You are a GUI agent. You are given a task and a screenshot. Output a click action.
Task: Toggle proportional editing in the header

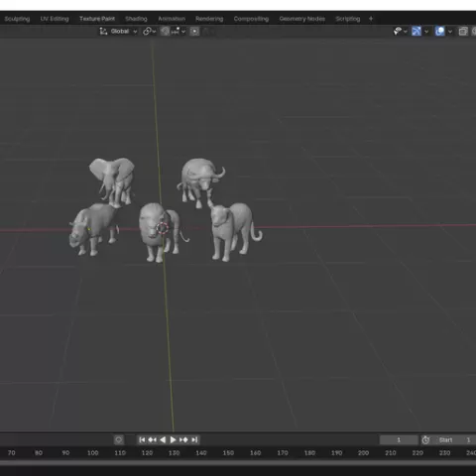[x=194, y=32]
